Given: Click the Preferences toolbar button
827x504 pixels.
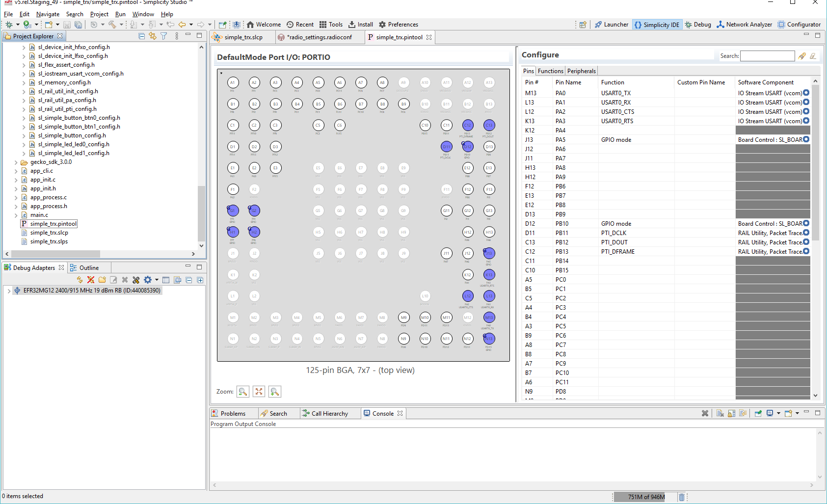Looking at the screenshot, I should [398, 25].
